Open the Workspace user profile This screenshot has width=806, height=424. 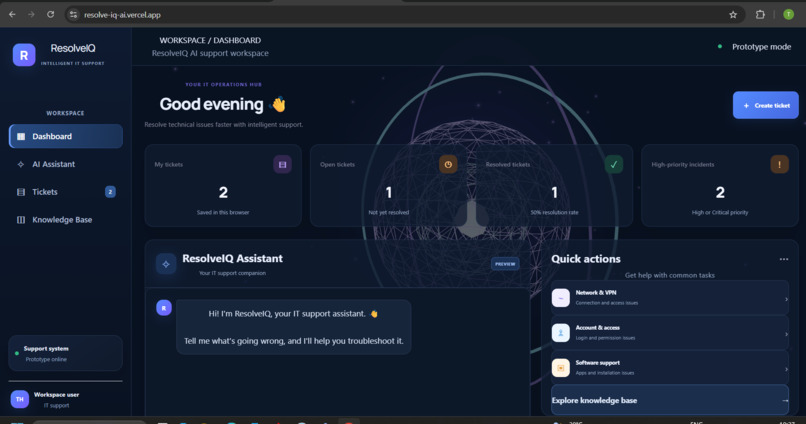coord(66,399)
